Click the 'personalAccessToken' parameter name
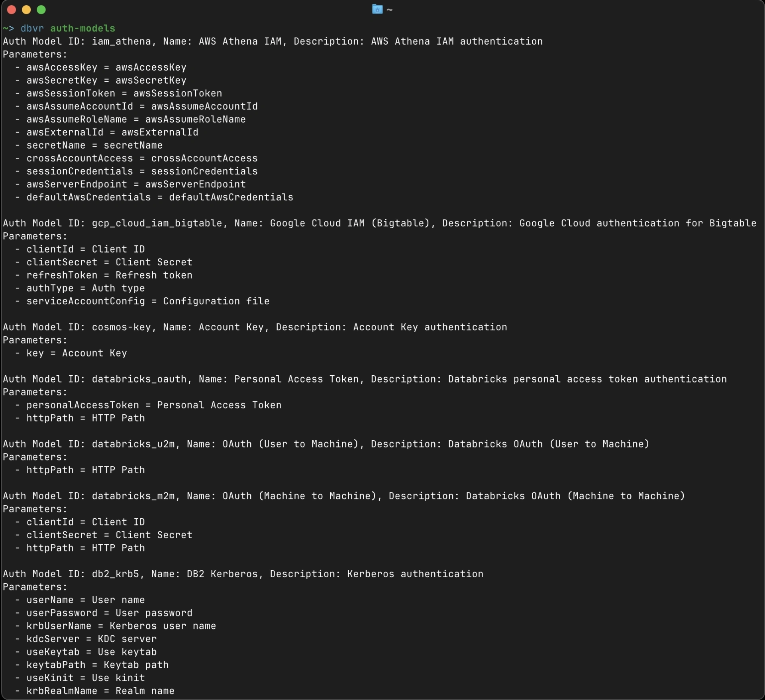This screenshot has width=765, height=700. pyautogui.click(x=82, y=405)
